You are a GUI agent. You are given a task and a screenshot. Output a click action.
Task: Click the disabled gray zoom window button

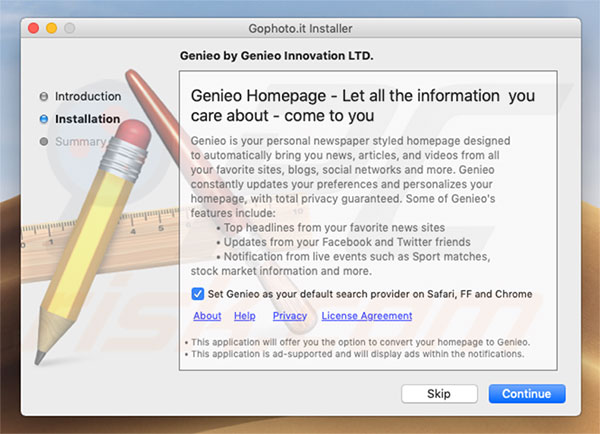point(69,28)
